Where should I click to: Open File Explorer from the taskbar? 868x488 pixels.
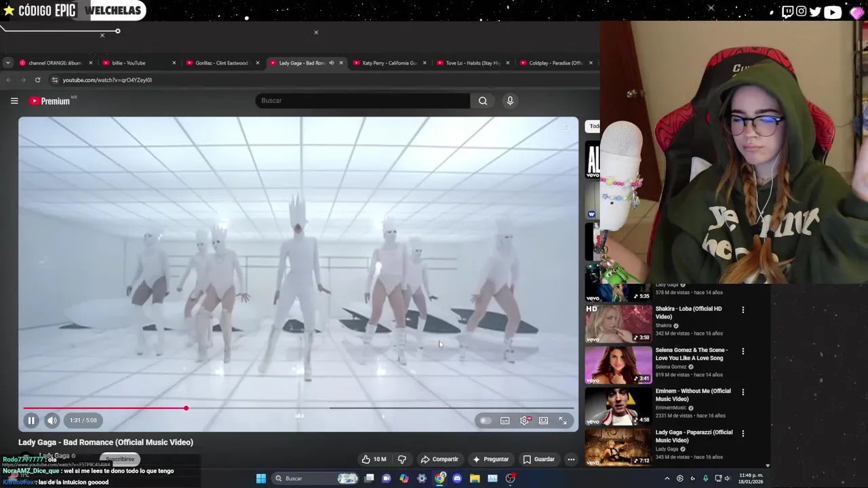coord(475,479)
